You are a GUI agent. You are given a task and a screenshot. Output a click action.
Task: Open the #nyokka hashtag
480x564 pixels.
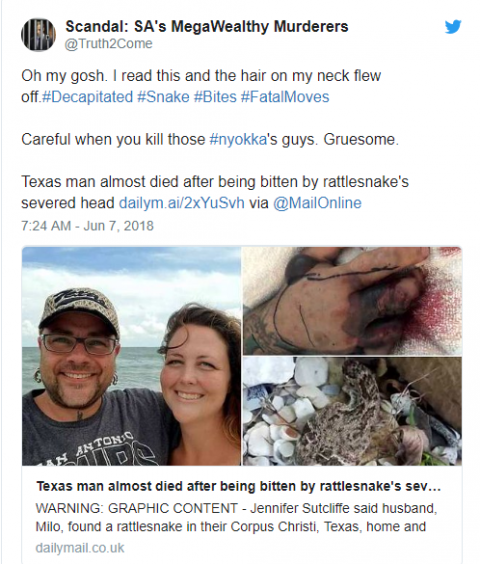point(238,140)
